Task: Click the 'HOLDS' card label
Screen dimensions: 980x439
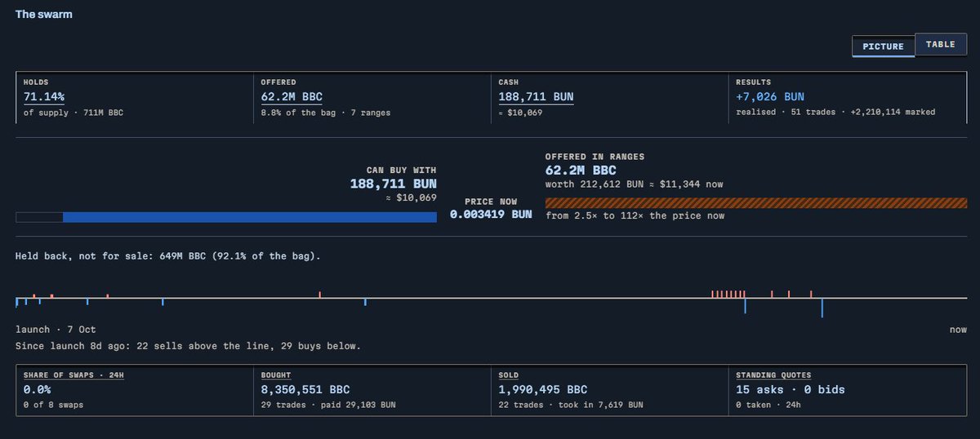Action: click(36, 82)
